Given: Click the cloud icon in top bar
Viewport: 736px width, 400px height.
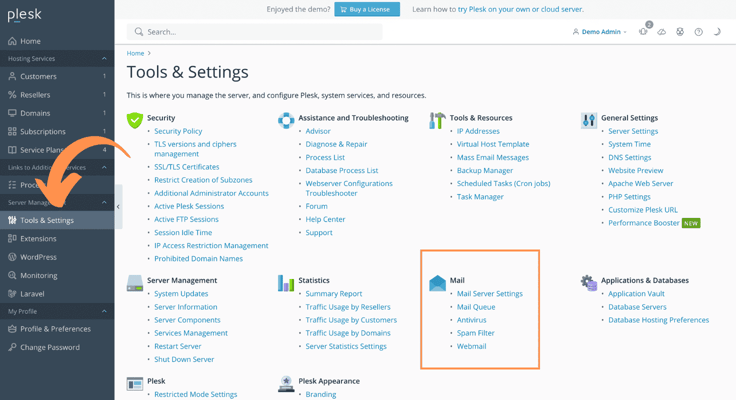Looking at the screenshot, I should (x=661, y=32).
